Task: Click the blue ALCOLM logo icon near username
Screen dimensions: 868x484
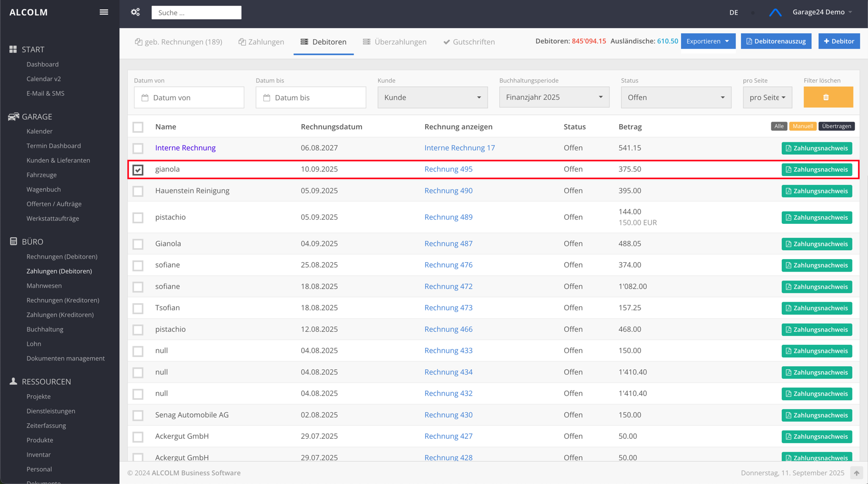Action: [775, 12]
